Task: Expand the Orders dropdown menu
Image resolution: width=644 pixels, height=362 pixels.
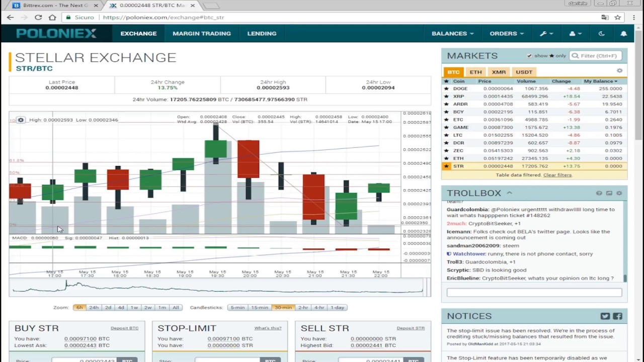Action: tap(507, 34)
